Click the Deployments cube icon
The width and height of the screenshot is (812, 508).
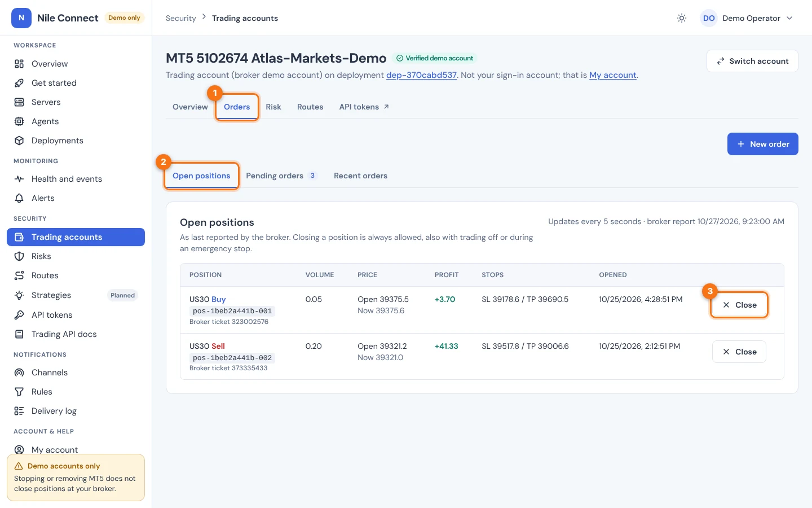[19, 141]
